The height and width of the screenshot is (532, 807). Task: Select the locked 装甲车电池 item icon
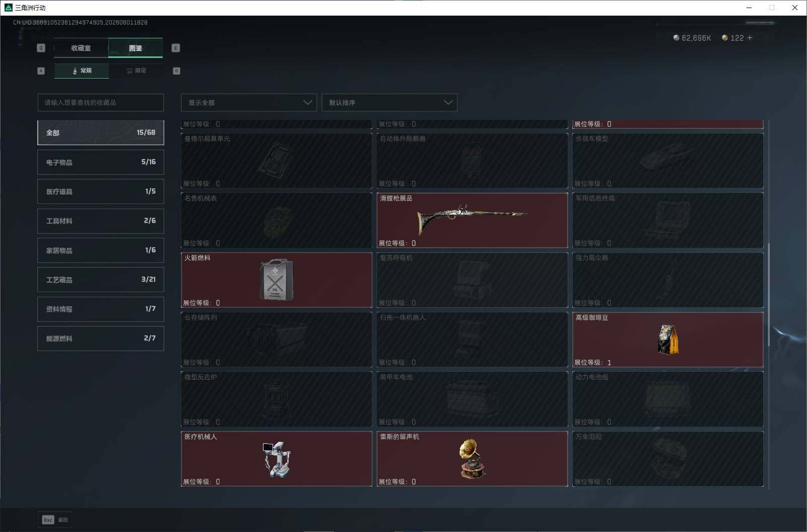(472, 399)
